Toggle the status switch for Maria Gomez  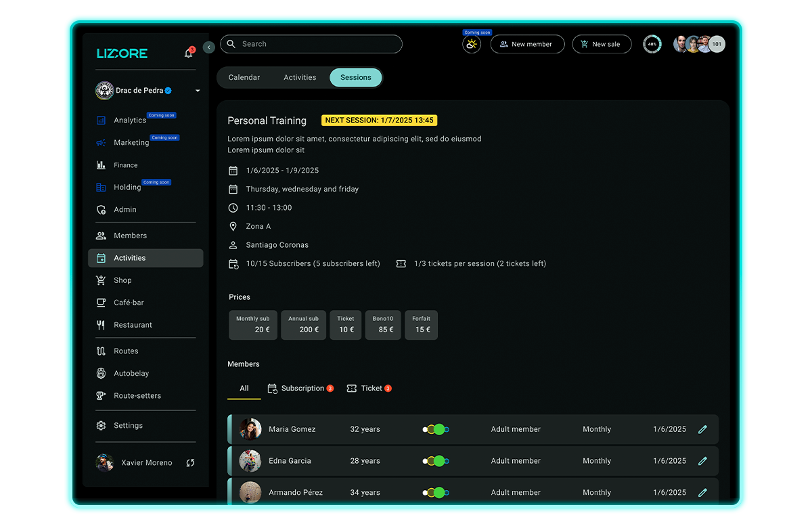pyautogui.click(x=436, y=429)
